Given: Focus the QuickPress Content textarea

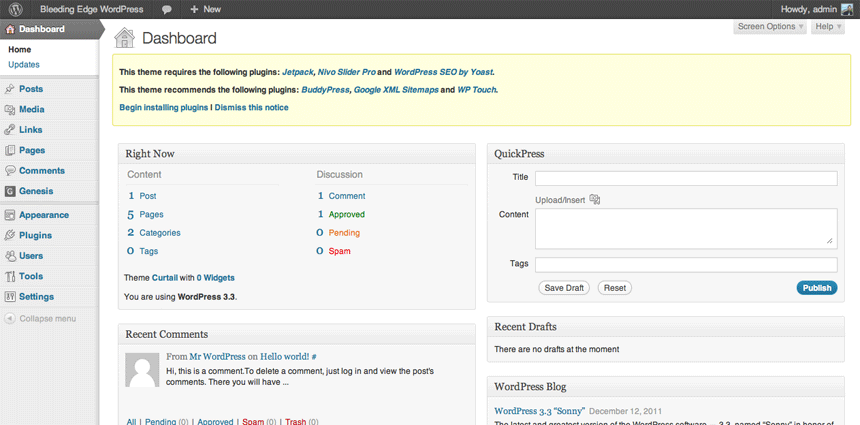Looking at the screenshot, I should click(x=686, y=229).
